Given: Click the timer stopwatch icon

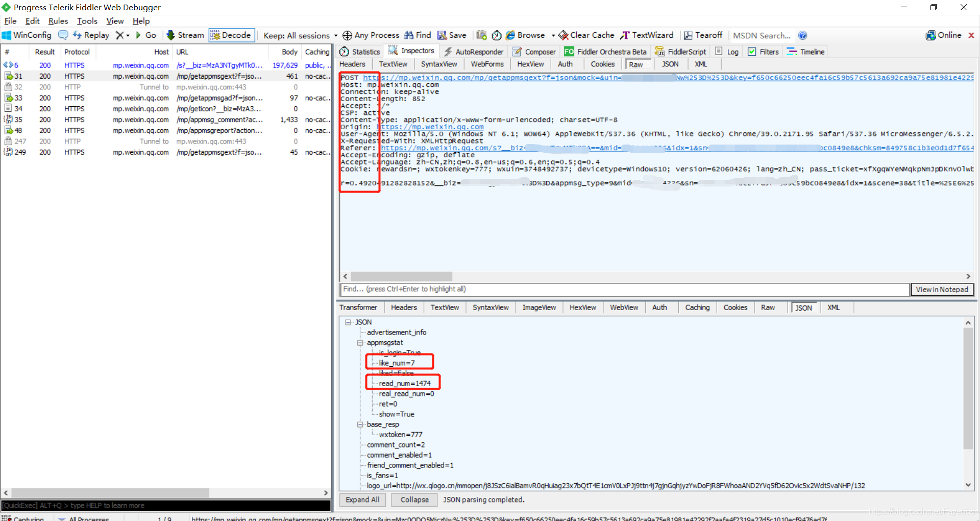Looking at the screenshot, I should coord(497,35).
